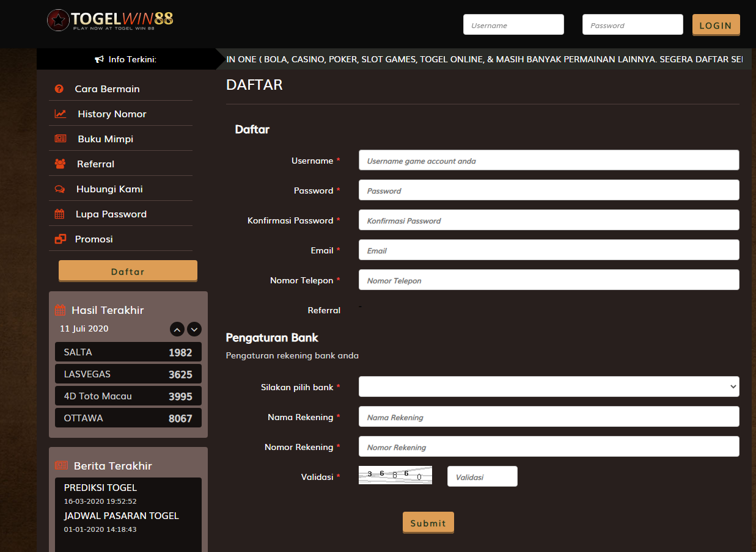Click the Info Terkini megaphone icon
The width and height of the screenshot is (756, 552).
click(x=99, y=59)
